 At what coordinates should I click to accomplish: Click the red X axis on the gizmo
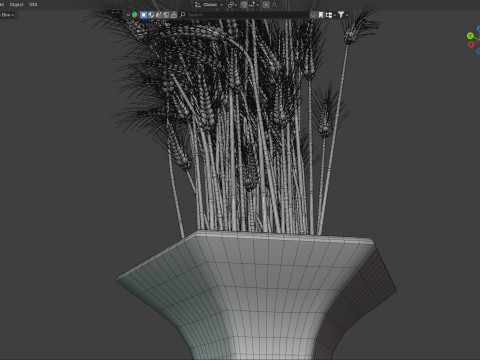[x=471, y=44]
